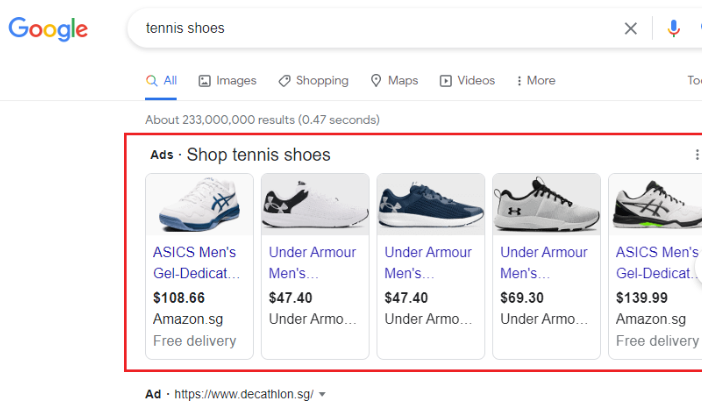
Task: Click the $139.99 price text
Action: 642,298
